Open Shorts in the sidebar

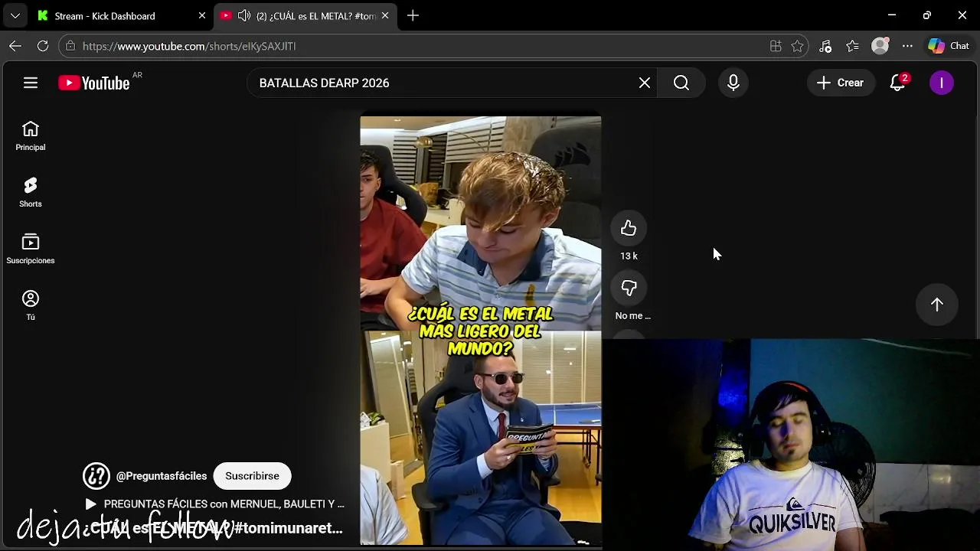click(31, 193)
